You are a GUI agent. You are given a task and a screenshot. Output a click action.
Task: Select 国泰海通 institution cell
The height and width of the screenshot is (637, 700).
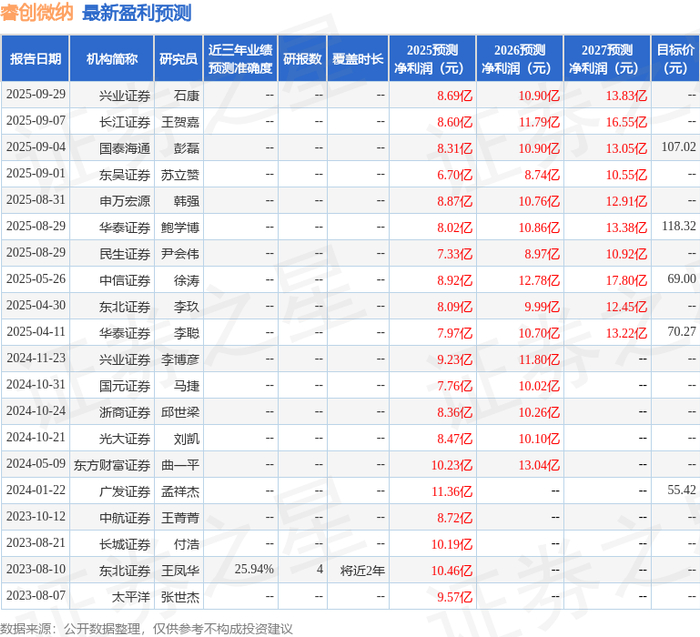coord(125,148)
